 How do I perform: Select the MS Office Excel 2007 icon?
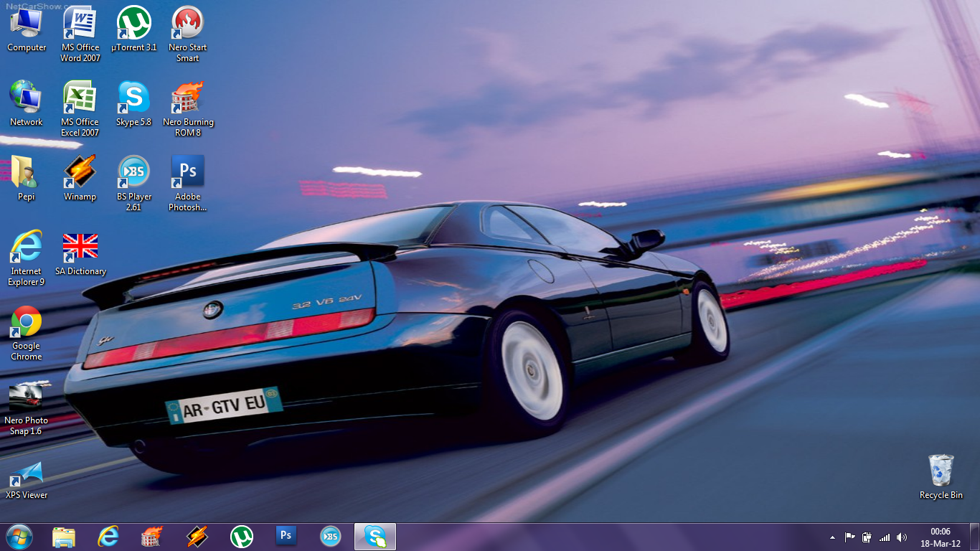coord(80,98)
